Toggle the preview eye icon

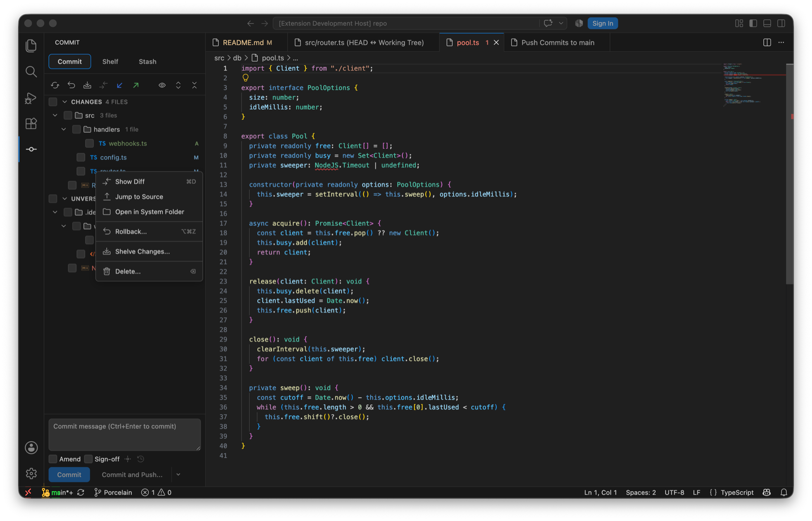(x=162, y=85)
